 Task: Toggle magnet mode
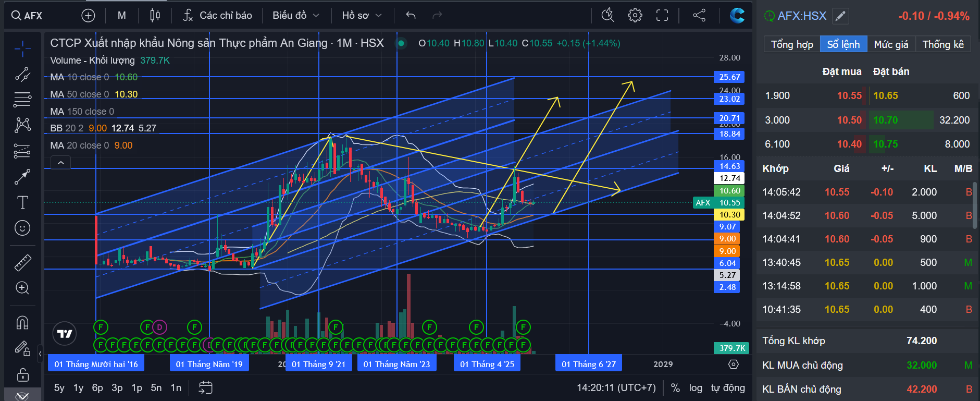[22, 323]
